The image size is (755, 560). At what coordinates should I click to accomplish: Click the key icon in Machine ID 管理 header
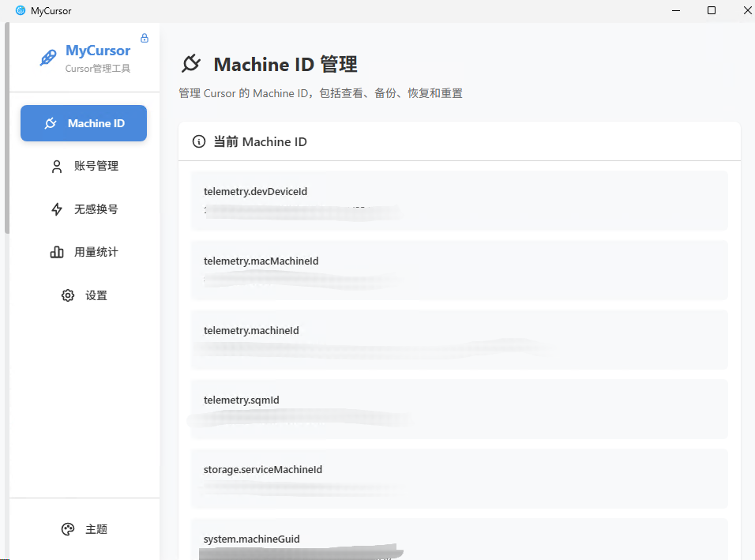191,64
